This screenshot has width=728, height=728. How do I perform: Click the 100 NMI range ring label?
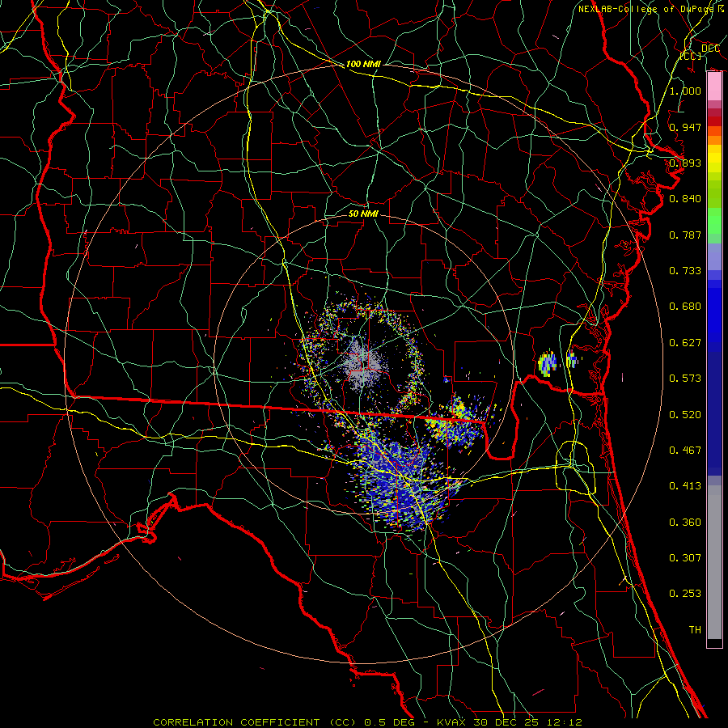point(363,64)
